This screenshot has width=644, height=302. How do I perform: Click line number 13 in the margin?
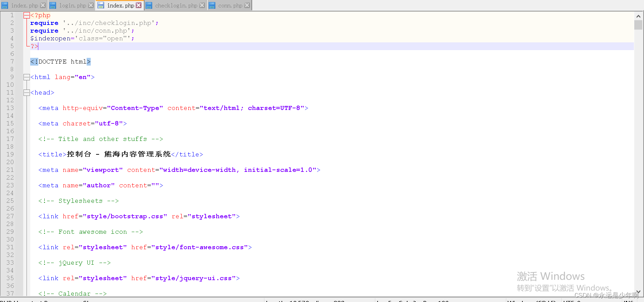pos(10,108)
